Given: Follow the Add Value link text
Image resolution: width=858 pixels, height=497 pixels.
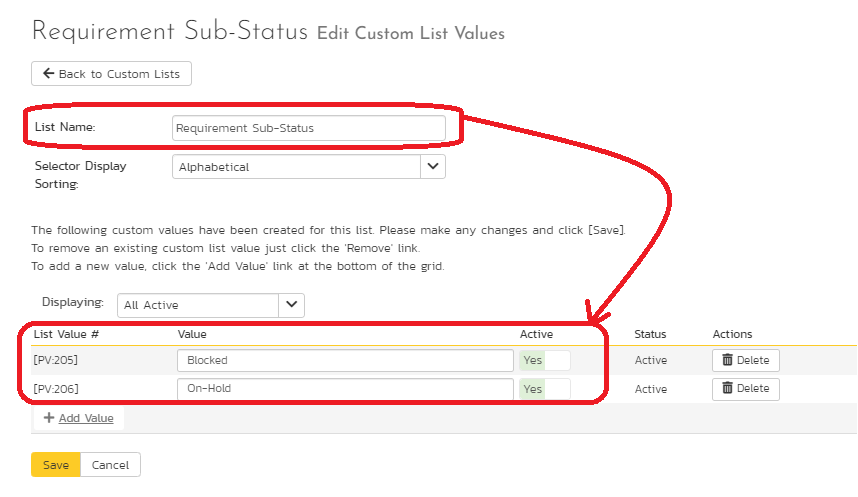Looking at the screenshot, I should (x=86, y=418).
